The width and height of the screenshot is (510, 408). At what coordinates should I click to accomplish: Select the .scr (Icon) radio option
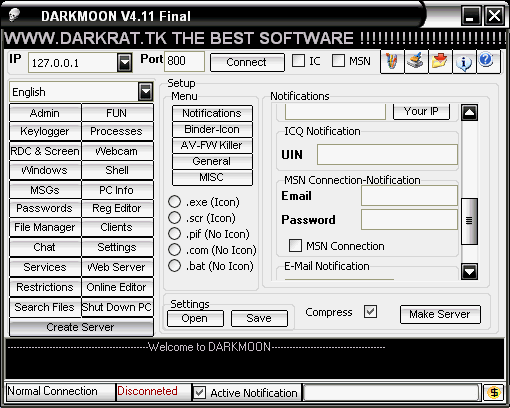click(174, 218)
